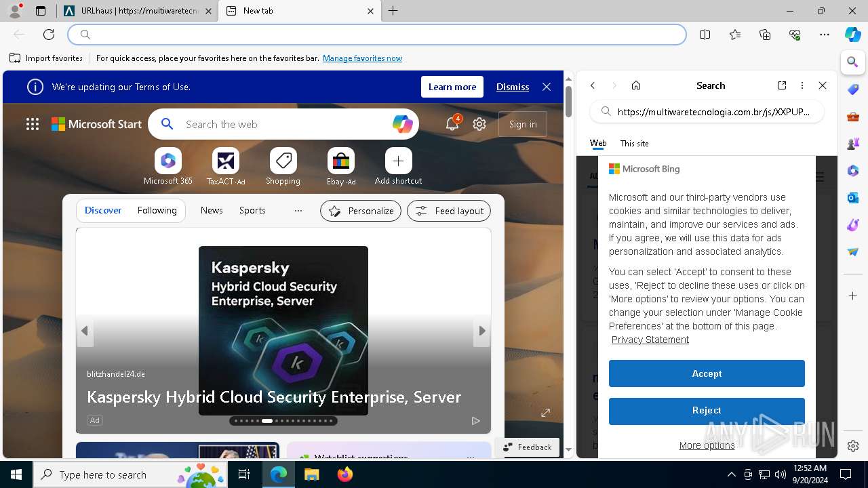Go to sidebar panel home icon
Screen dimensions: 868x488
636,85
